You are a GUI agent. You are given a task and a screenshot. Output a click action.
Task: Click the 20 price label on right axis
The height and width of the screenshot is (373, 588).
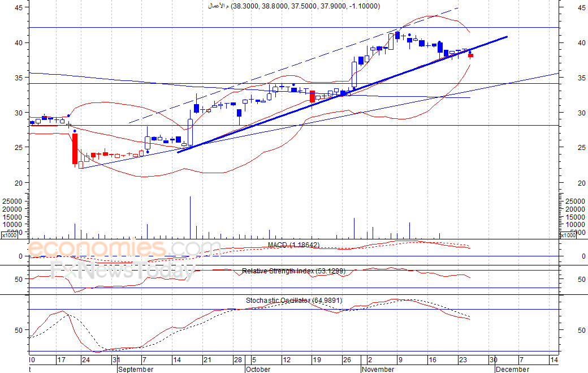pos(582,183)
